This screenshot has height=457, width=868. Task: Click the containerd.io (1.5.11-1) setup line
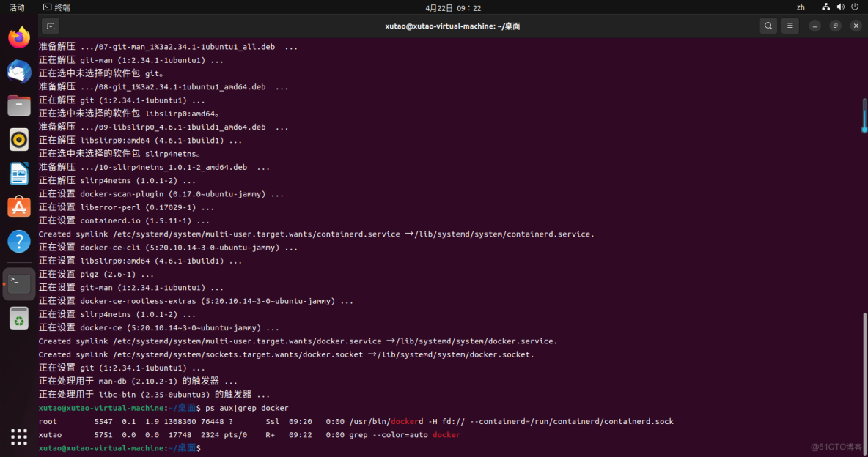tap(124, 220)
